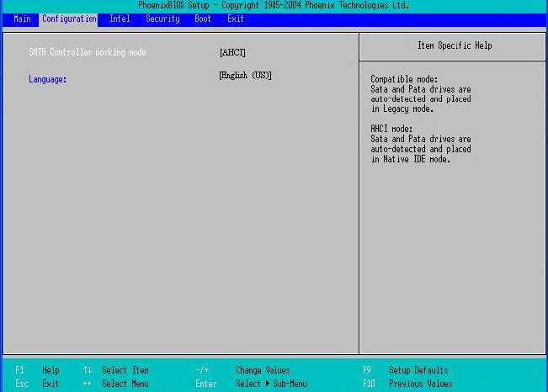Click the Select Menu legend
This screenshot has width=548, height=392.
tap(125, 384)
